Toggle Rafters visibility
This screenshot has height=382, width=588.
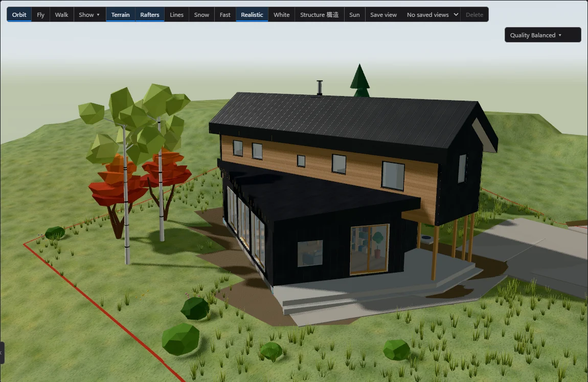[x=150, y=15]
